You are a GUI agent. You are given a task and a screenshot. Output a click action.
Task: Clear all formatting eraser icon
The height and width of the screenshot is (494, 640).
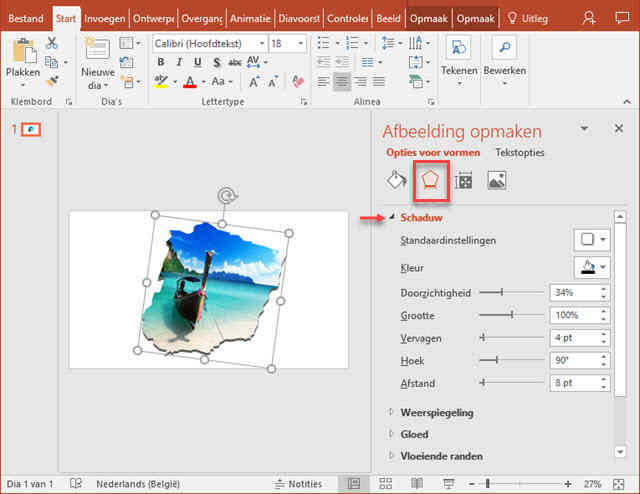coord(298,81)
